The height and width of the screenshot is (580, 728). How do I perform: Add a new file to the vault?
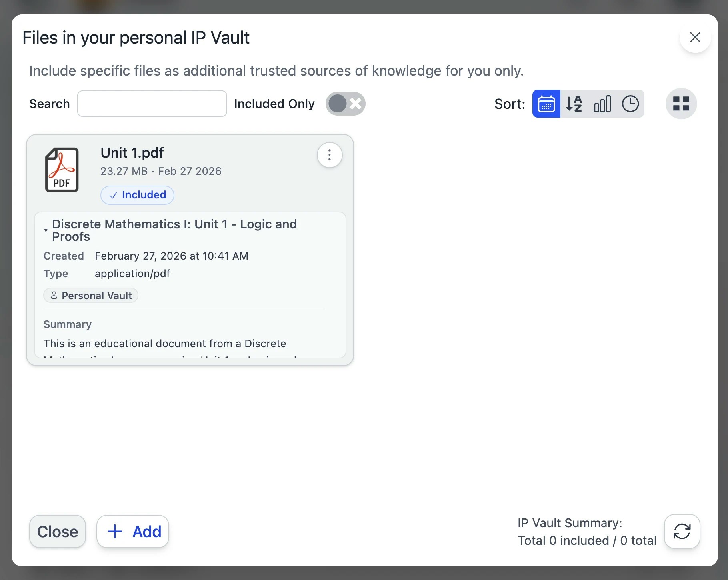(132, 532)
